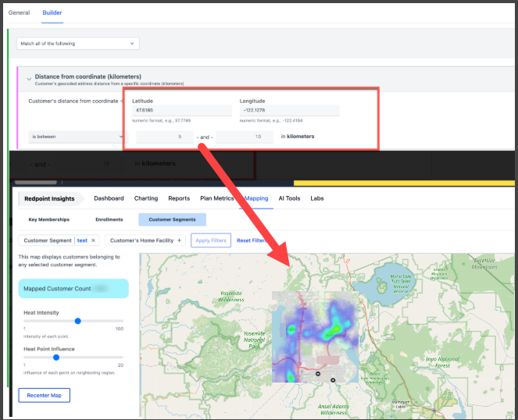
Task: Click the Heat Intensity slider handle
Action: [x=78, y=321]
